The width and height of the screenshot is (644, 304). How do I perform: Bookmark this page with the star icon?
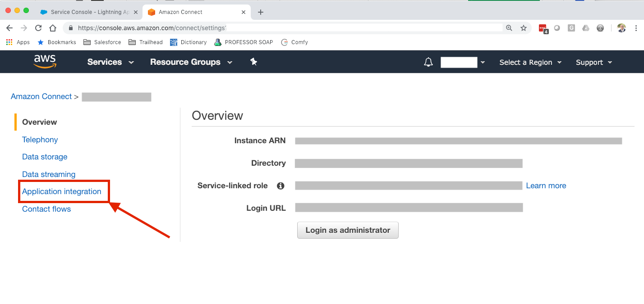pyautogui.click(x=524, y=28)
